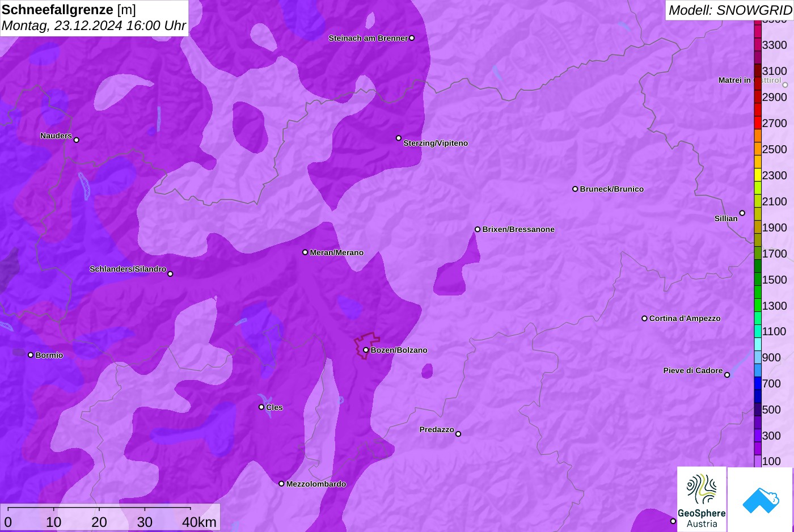Click legend value '2700'

(774, 123)
